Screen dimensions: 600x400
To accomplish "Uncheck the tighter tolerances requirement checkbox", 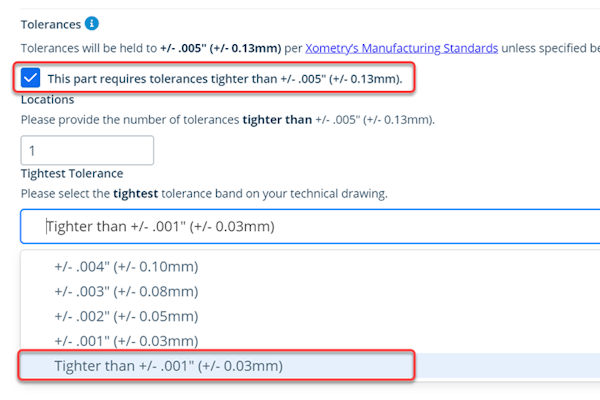I will (x=31, y=78).
